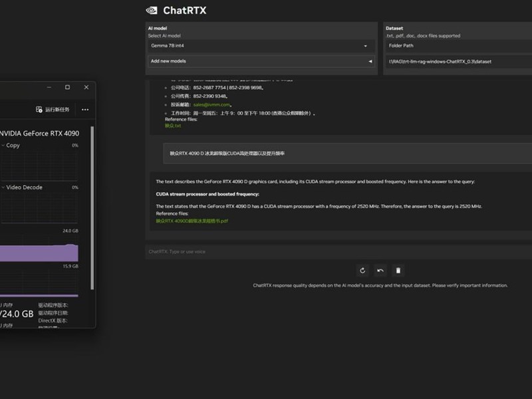Click the run new task button in Task Manager
The image size is (532, 399).
[53, 110]
